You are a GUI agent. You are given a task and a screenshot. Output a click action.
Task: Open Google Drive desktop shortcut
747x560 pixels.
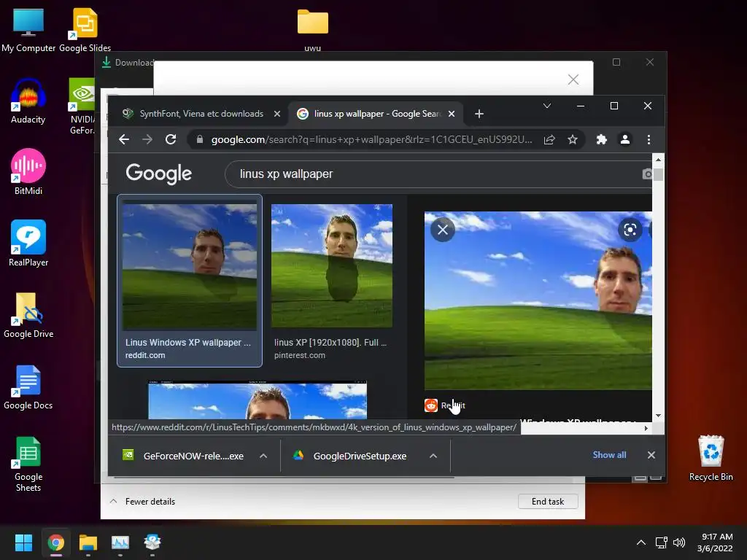pos(28,315)
